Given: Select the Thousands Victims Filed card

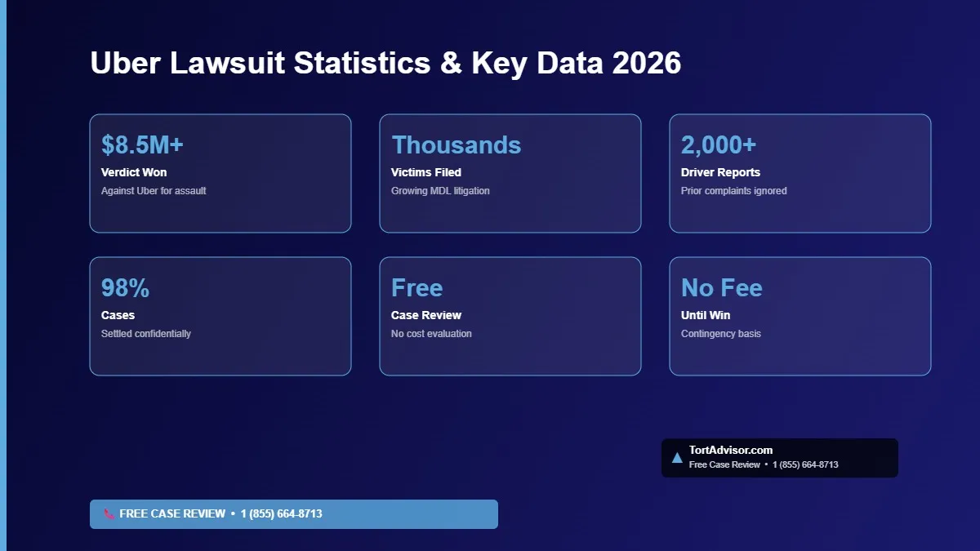Looking at the screenshot, I should click(x=510, y=173).
